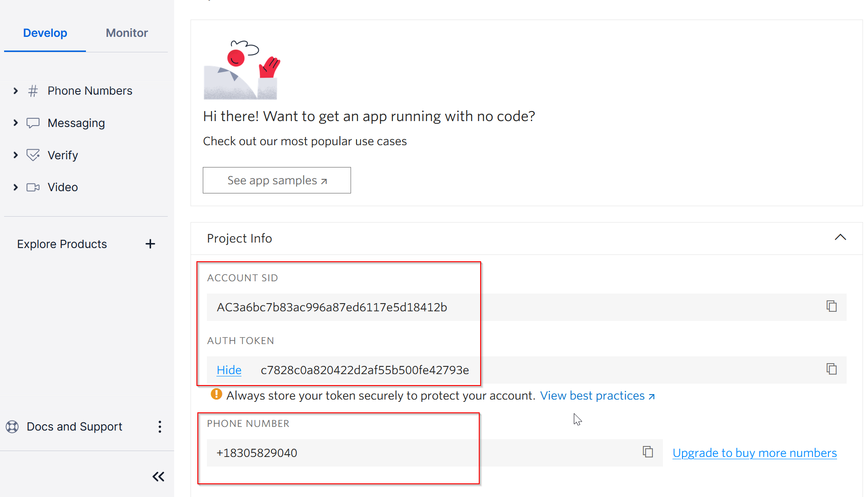
Task: Switch to the Monitor tab
Action: click(126, 33)
